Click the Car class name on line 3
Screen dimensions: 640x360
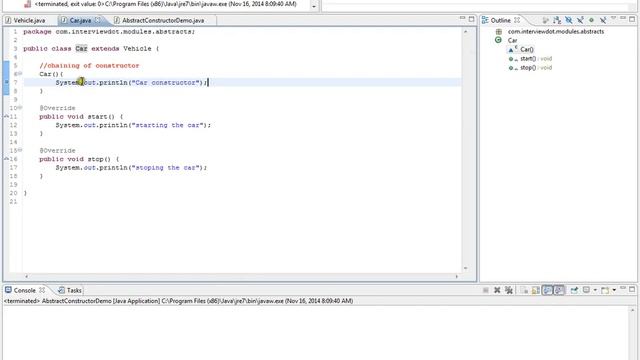click(x=81, y=48)
